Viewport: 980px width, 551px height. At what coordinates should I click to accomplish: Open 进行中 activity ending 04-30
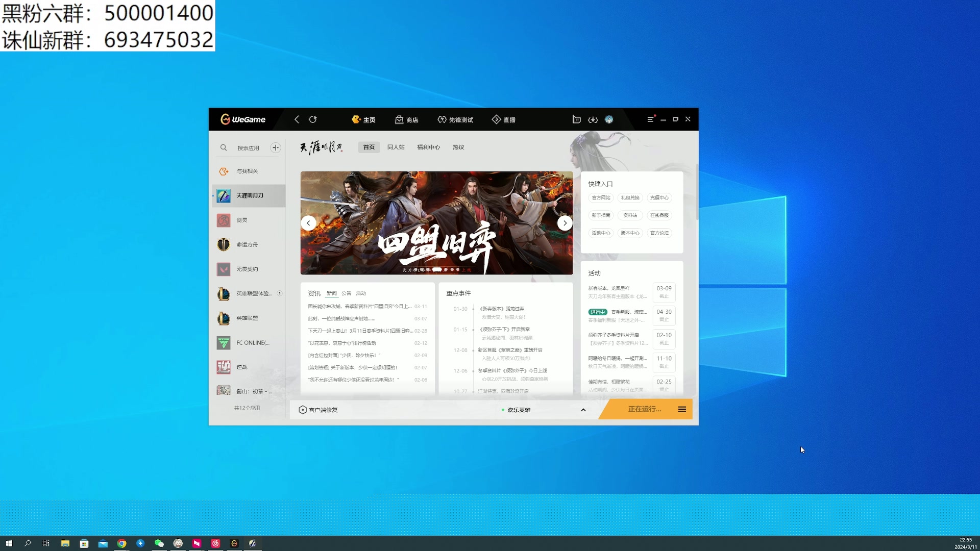(x=632, y=316)
